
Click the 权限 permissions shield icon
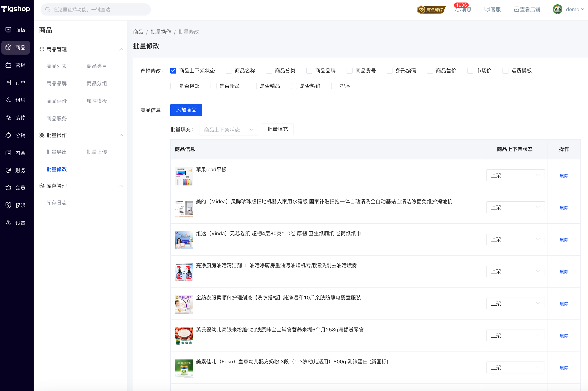point(8,205)
